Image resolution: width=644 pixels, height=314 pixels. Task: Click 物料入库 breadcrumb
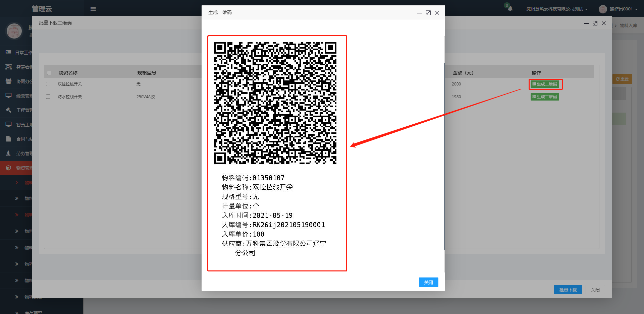628,25
